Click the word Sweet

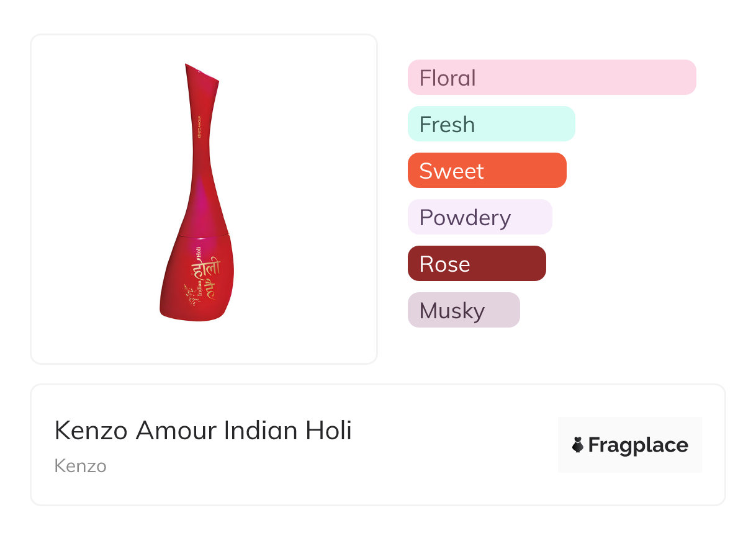[451, 171]
